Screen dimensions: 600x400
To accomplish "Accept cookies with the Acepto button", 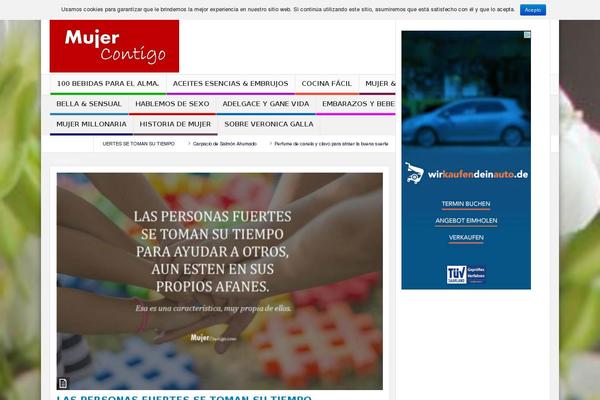I will (x=533, y=10).
